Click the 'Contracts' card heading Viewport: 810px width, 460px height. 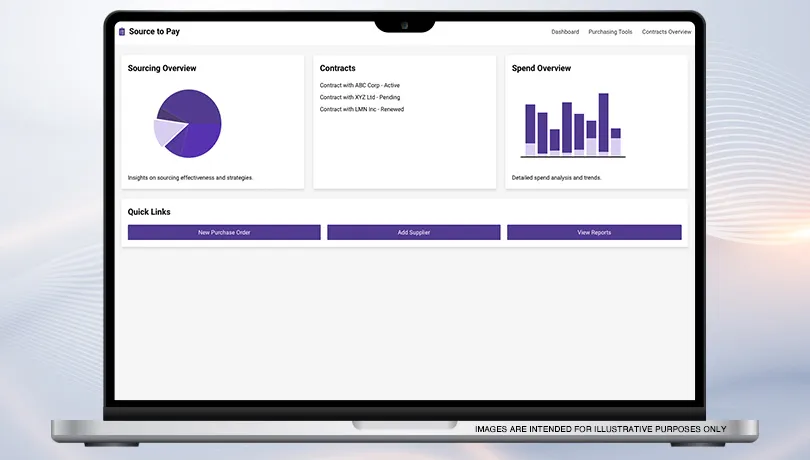(x=337, y=68)
